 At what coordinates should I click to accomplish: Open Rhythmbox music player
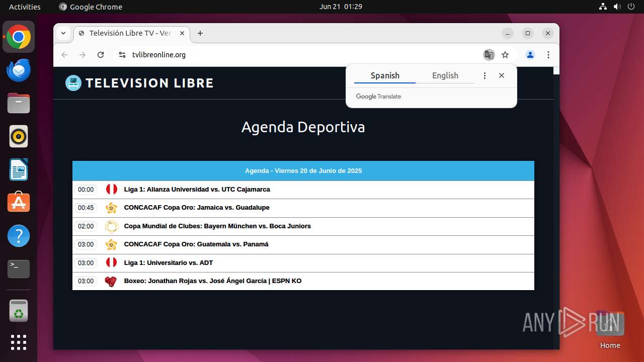click(x=19, y=136)
